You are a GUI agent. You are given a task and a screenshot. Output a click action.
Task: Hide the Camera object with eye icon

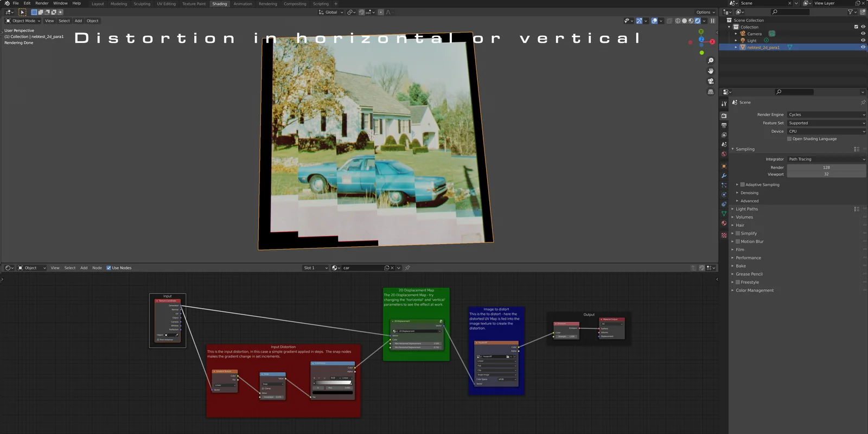(863, 34)
